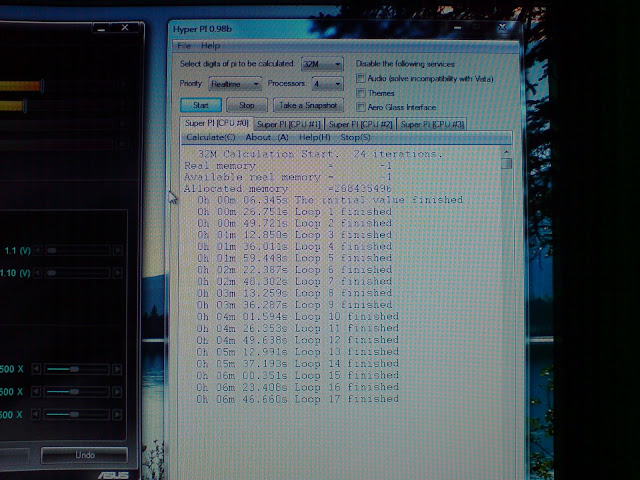Click the 1.10 (V) slider right arrow
This screenshot has width=640, height=480.
118,272
